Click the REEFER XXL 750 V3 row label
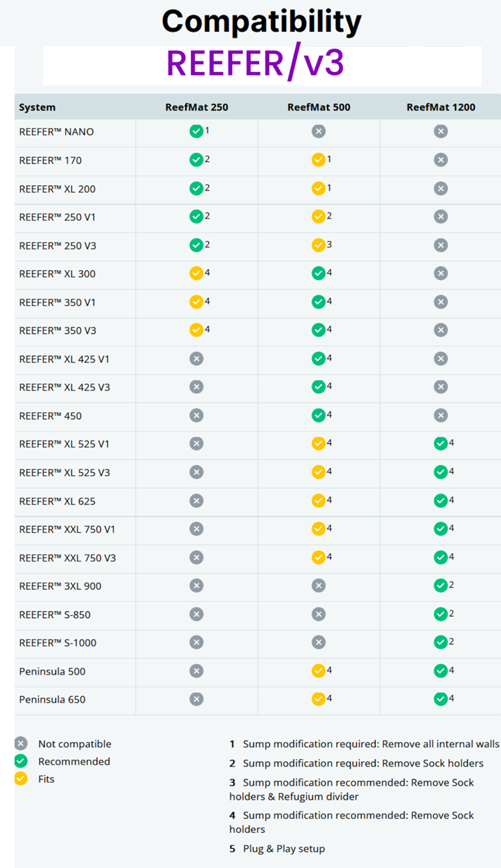The height and width of the screenshot is (868, 501). [67, 558]
